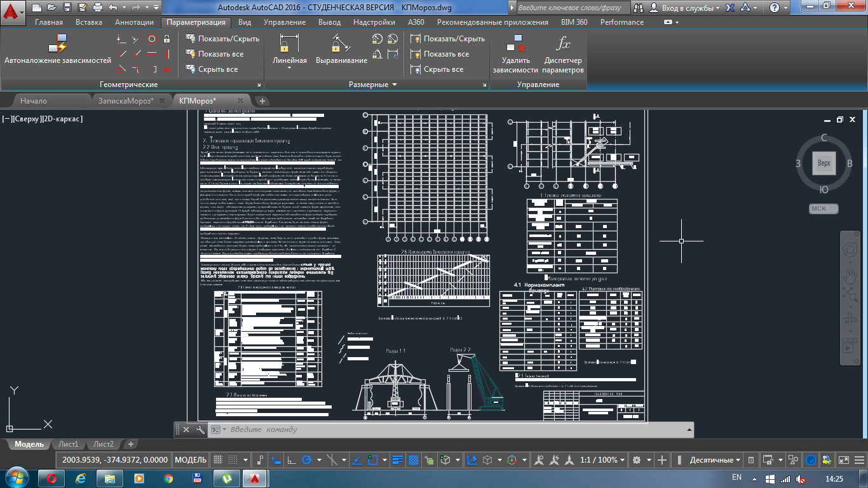
Task: Click the Open folder icon in quick access toolbar
Action: [52, 8]
